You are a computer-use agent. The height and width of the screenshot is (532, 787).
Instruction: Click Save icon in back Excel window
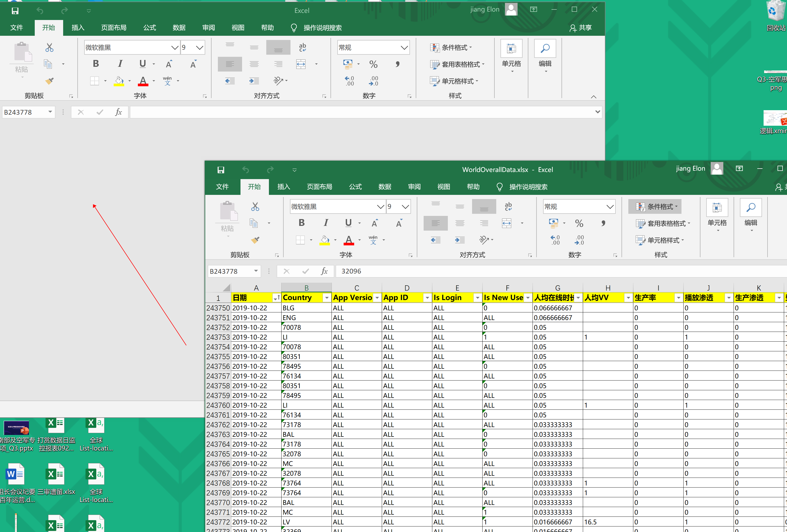click(x=15, y=11)
